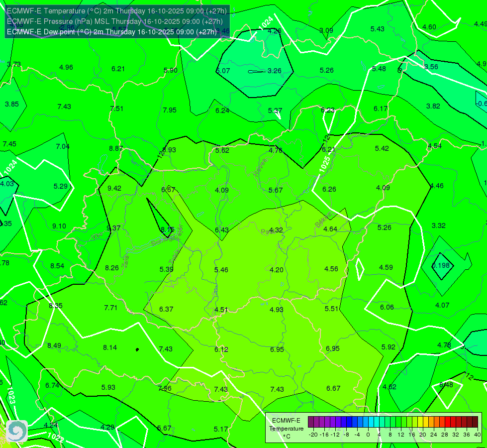This screenshot has width=487, height=448.
Task: Click the dew point value 3.26
Action: pyautogui.click(x=275, y=71)
